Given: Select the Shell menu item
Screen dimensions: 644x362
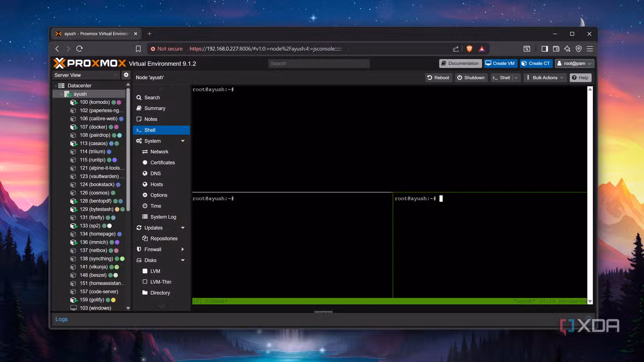Looking at the screenshot, I should (161, 130).
